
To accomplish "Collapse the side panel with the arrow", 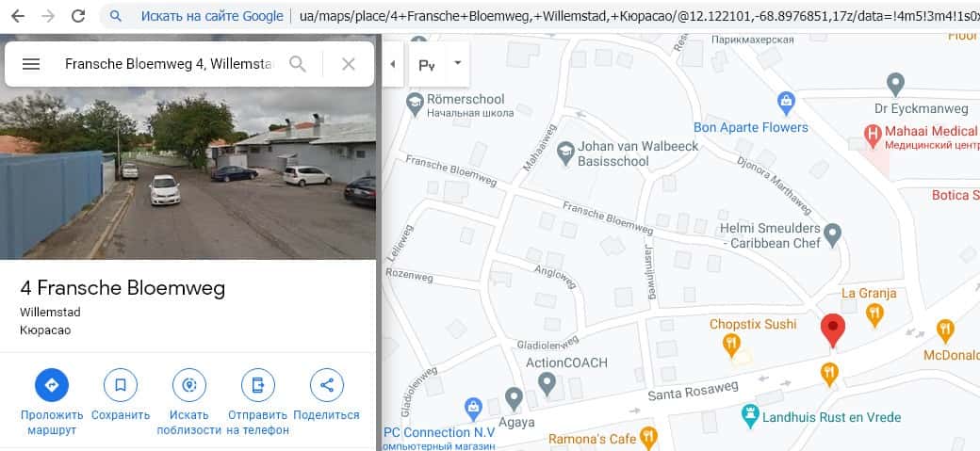I will (393, 64).
